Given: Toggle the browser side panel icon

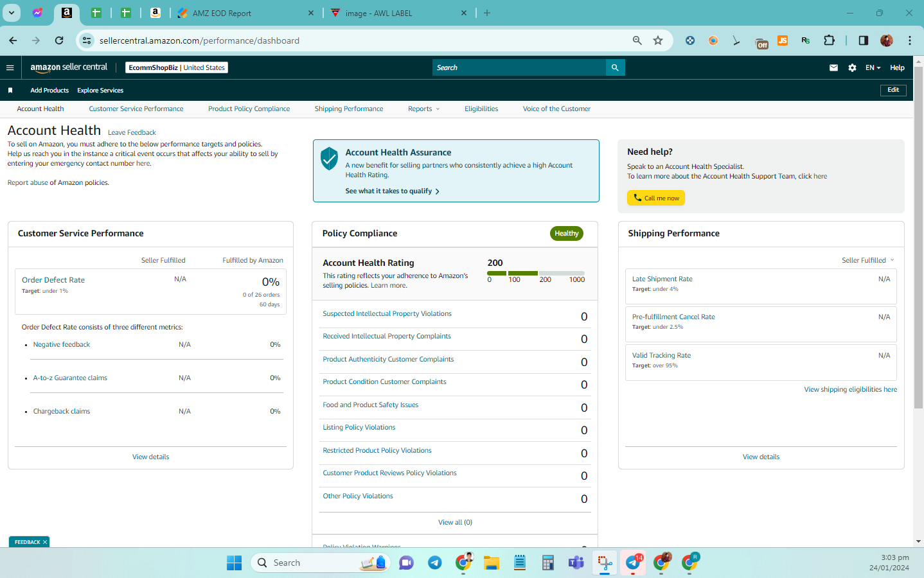Looking at the screenshot, I should 863,40.
